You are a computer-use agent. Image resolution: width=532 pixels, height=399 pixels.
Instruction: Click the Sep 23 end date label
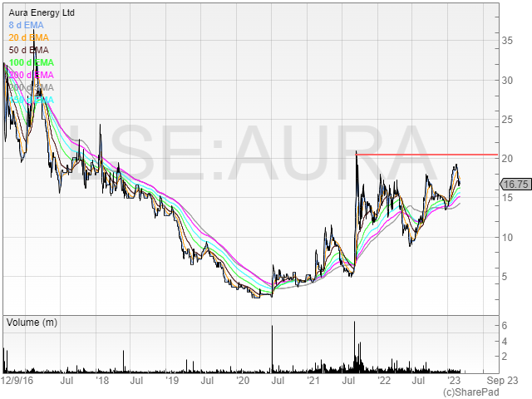502,381
